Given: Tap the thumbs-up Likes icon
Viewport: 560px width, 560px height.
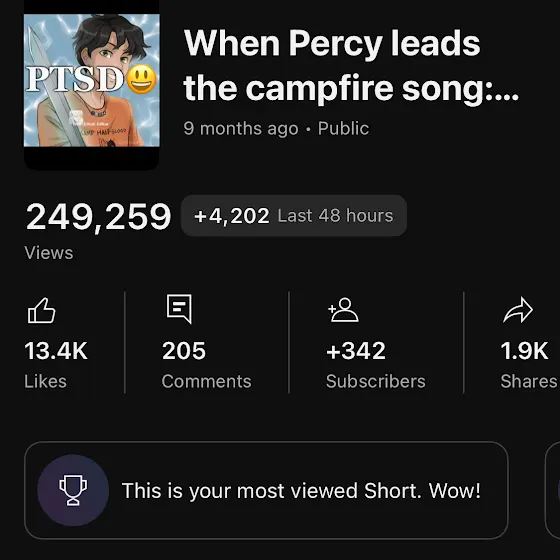Looking at the screenshot, I should (x=42, y=310).
